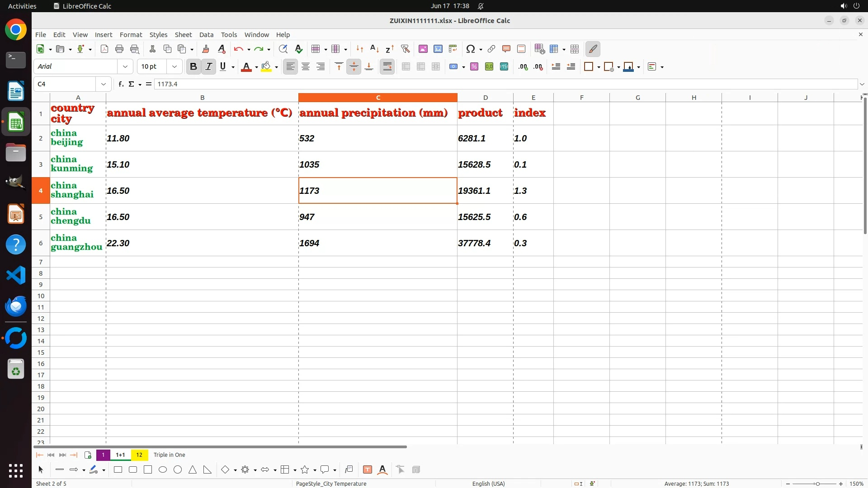The width and height of the screenshot is (868, 488).
Task: Open the Data menu
Action: click(206, 34)
